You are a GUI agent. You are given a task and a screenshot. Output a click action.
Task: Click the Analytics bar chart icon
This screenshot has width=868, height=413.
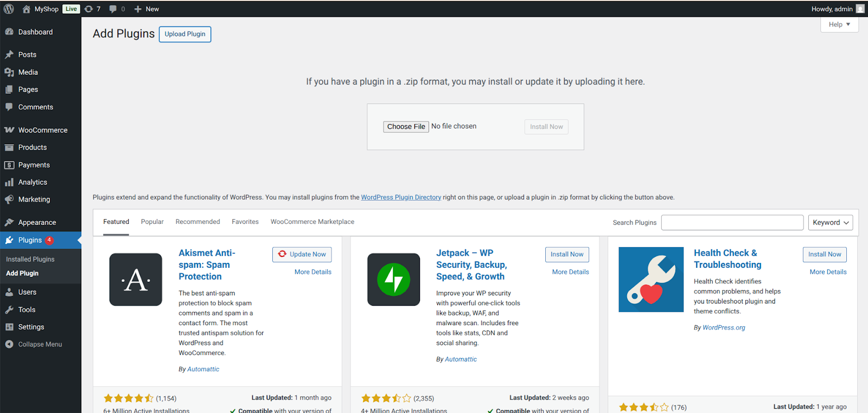(9, 182)
